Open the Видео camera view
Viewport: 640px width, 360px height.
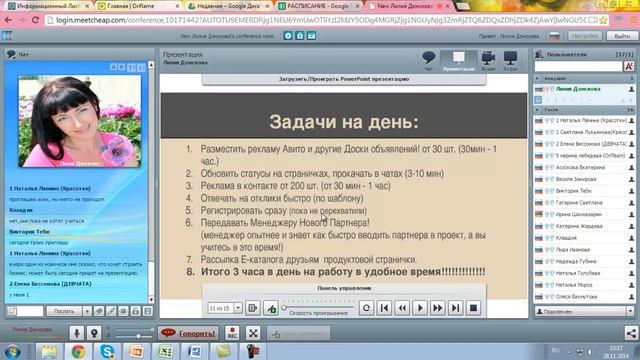point(488,61)
